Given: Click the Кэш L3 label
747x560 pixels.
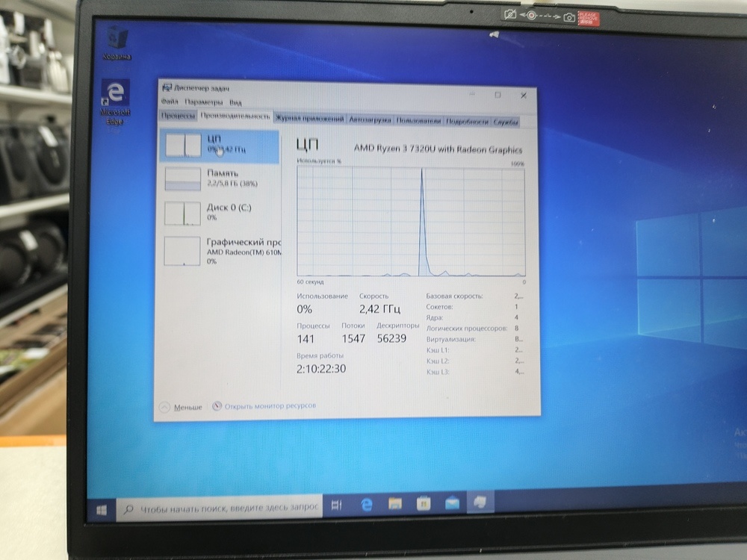Looking at the screenshot, I should pyautogui.click(x=438, y=372).
